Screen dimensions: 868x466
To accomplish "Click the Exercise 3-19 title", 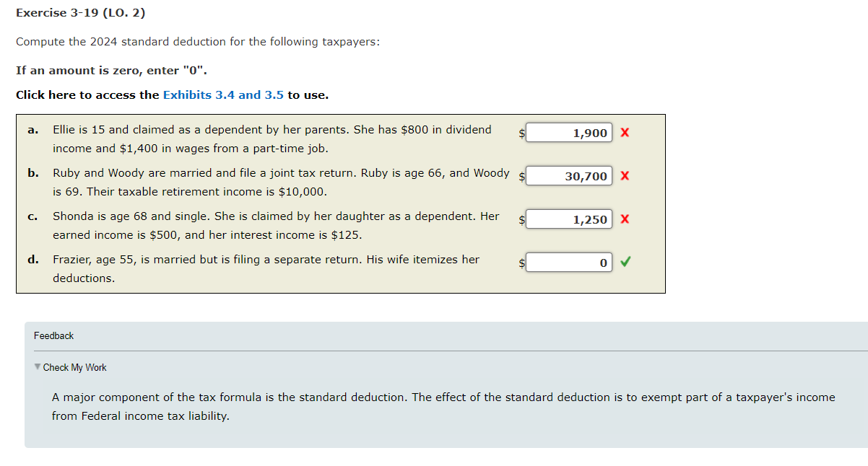I will [x=80, y=12].
